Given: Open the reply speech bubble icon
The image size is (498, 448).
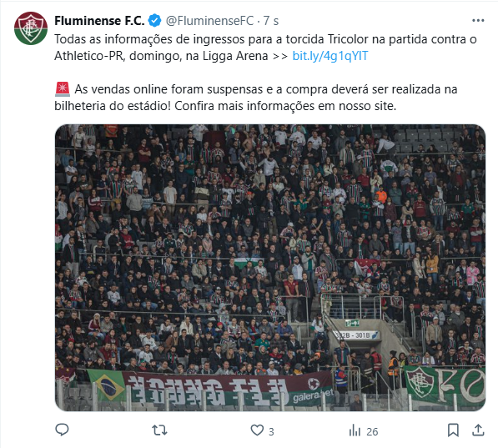Looking at the screenshot, I should tap(62, 430).
